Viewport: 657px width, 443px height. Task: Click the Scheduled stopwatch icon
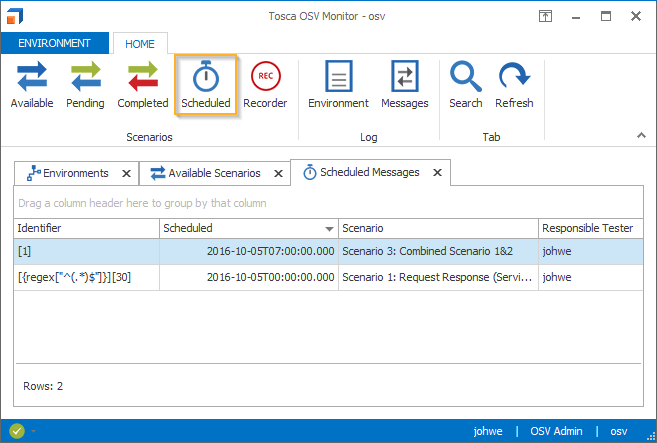point(206,78)
